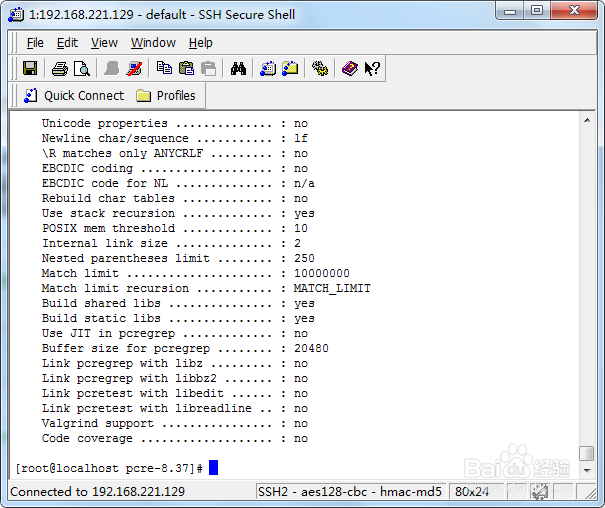Click the scrollbar up arrow
Screen dimensions: 605x508
click(x=587, y=120)
